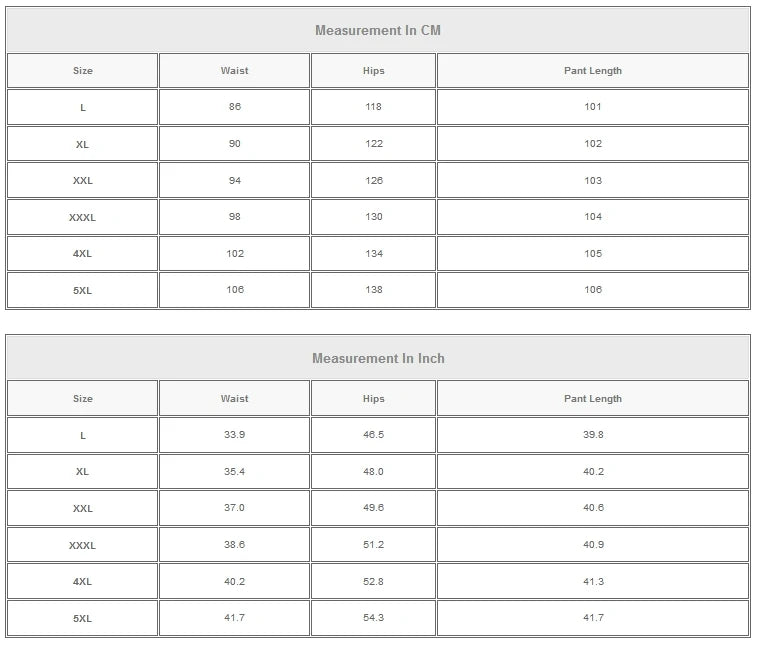
Task: Select waist value 98 for XXXL
Action: [235, 217]
